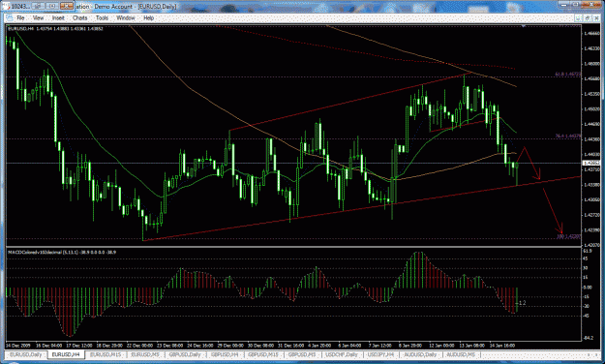This screenshot has width=605, height=364.
Task: Open the View menu
Action: coord(38,17)
